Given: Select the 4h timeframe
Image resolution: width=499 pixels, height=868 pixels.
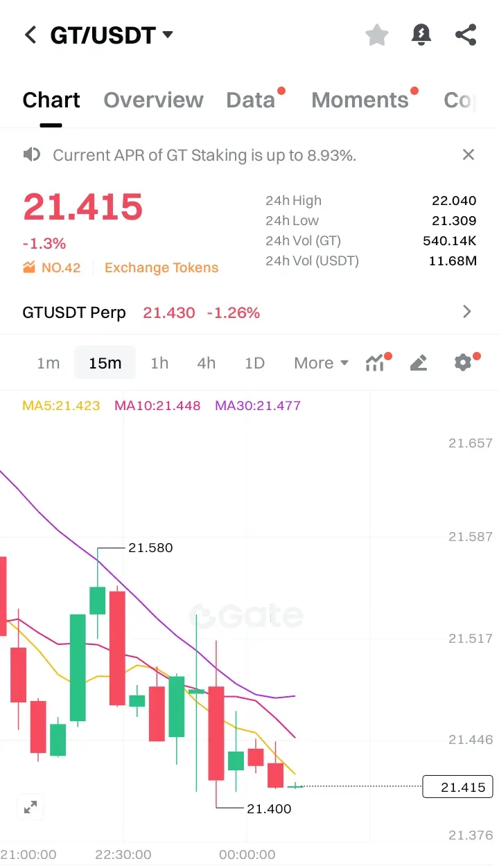Looking at the screenshot, I should 207,363.
